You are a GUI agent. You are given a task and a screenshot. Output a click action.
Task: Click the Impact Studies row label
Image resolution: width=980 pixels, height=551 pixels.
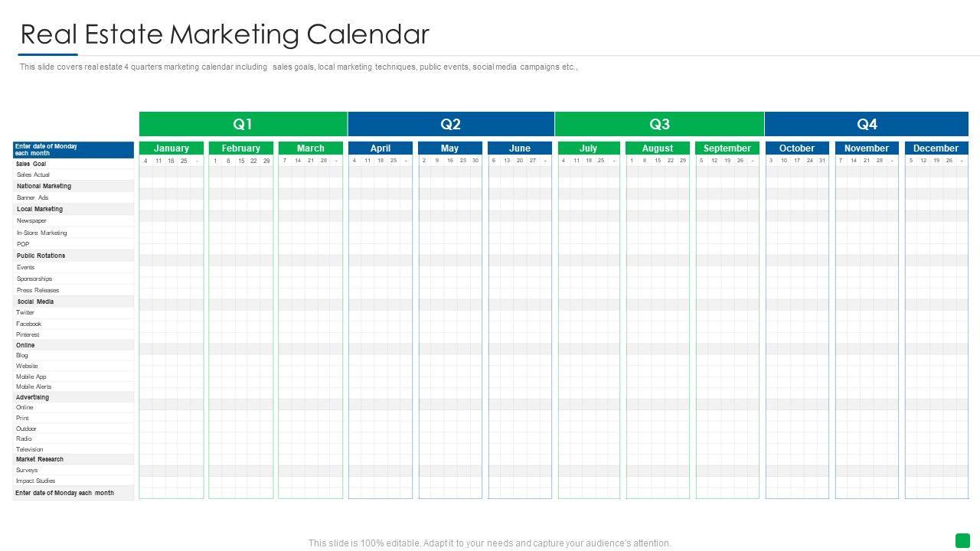click(x=35, y=481)
